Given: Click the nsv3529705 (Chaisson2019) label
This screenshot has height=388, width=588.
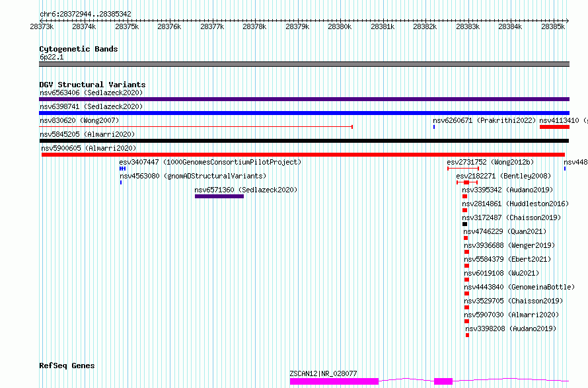Looking at the screenshot, I should pyautogui.click(x=513, y=301).
